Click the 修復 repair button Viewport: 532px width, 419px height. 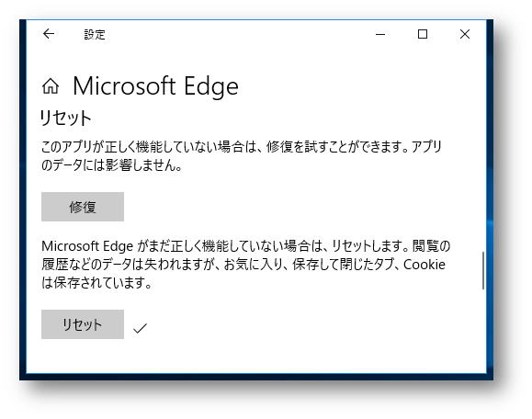(83, 207)
